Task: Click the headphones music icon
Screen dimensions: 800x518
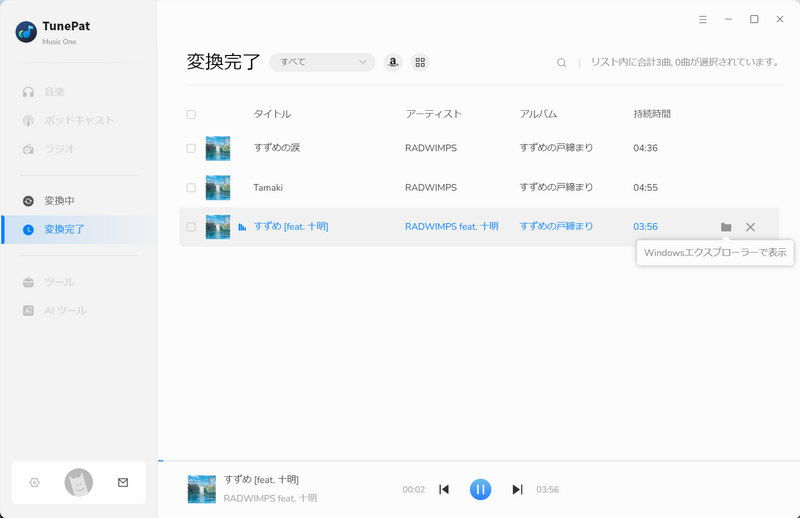Action: (29, 92)
